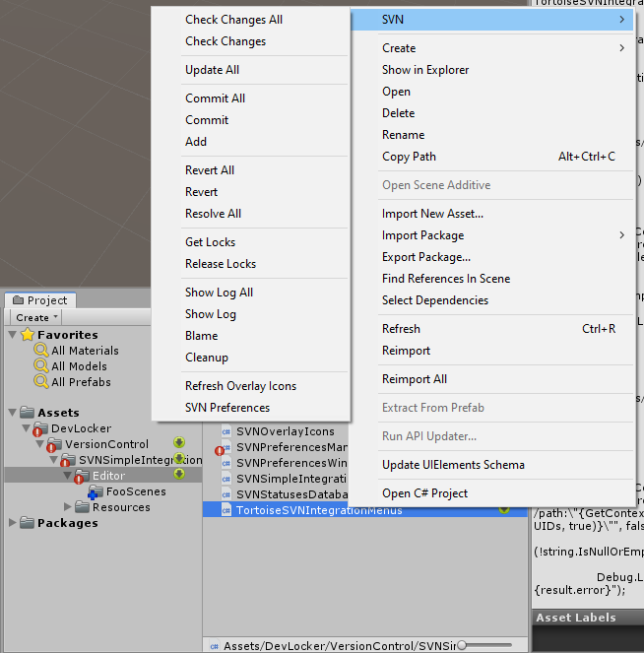This screenshot has height=653, width=644.
Task: Click All Materials search icon
Action: [x=40, y=350]
